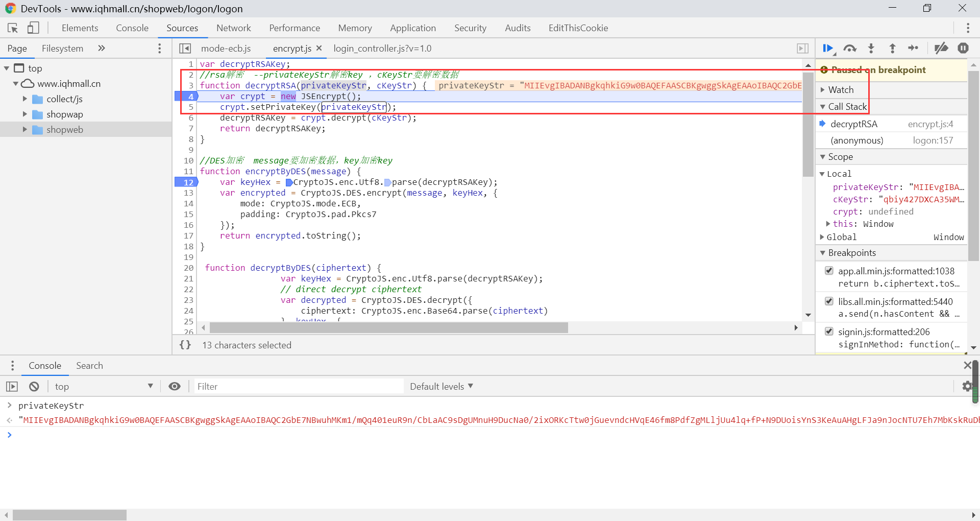Close the encrypt.js editor tab

tap(319, 48)
